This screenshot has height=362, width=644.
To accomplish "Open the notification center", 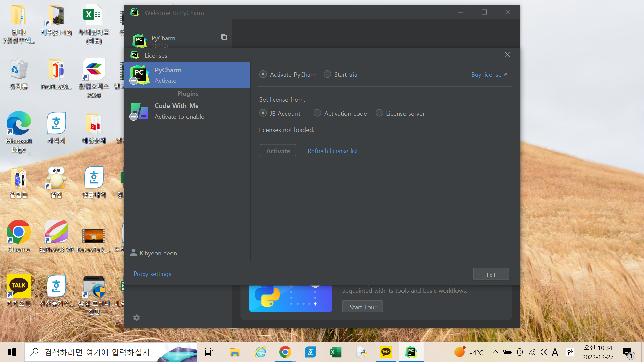I will (628, 353).
